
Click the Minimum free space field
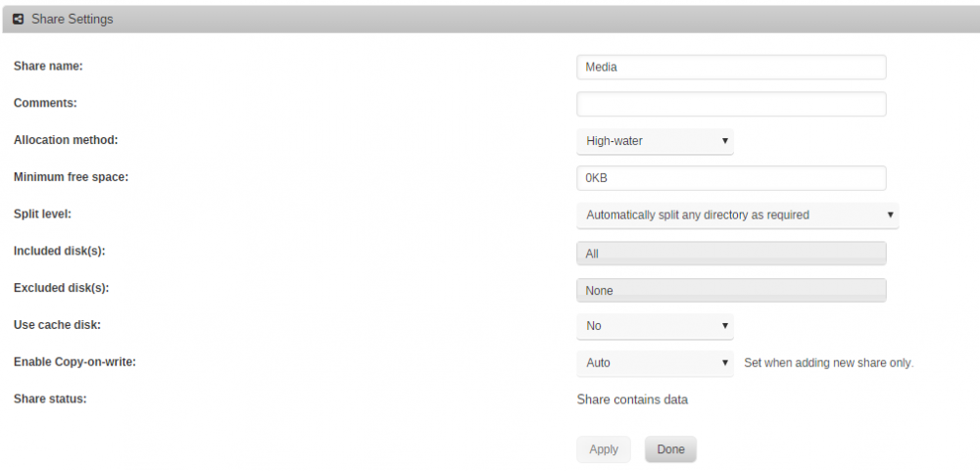731,178
